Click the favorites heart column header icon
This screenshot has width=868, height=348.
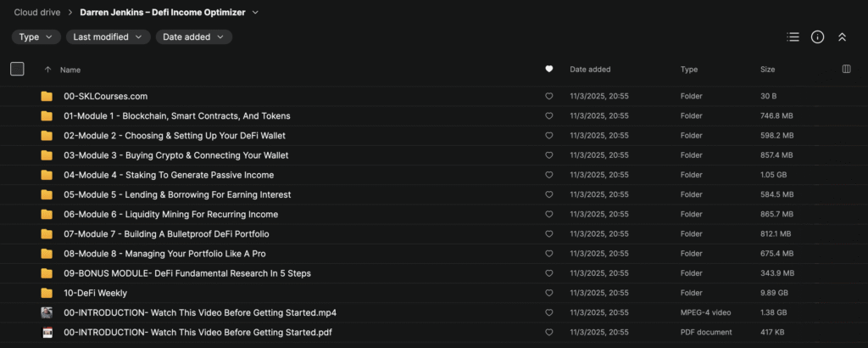point(549,70)
